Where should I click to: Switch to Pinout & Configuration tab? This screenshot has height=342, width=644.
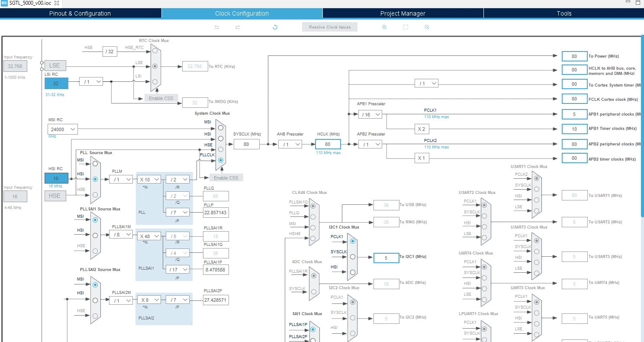coord(80,13)
